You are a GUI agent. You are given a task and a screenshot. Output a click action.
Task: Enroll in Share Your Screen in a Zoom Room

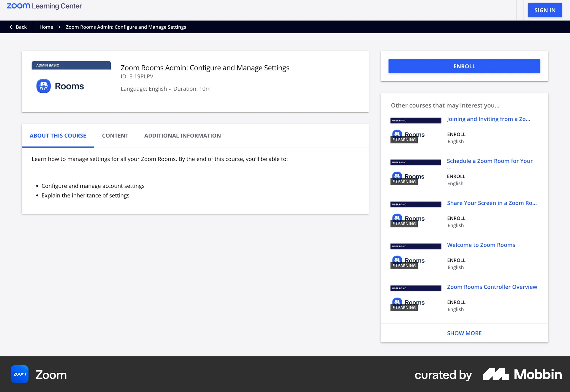(456, 218)
